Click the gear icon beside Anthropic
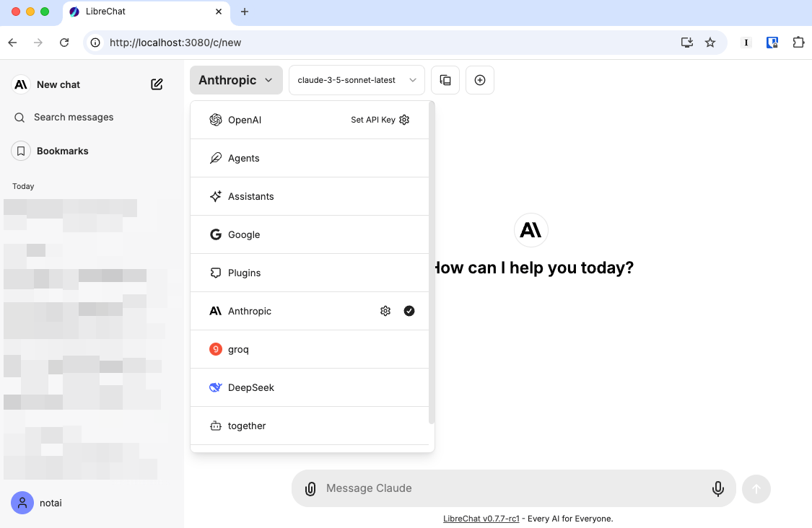 pyautogui.click(x=385, y=311)
